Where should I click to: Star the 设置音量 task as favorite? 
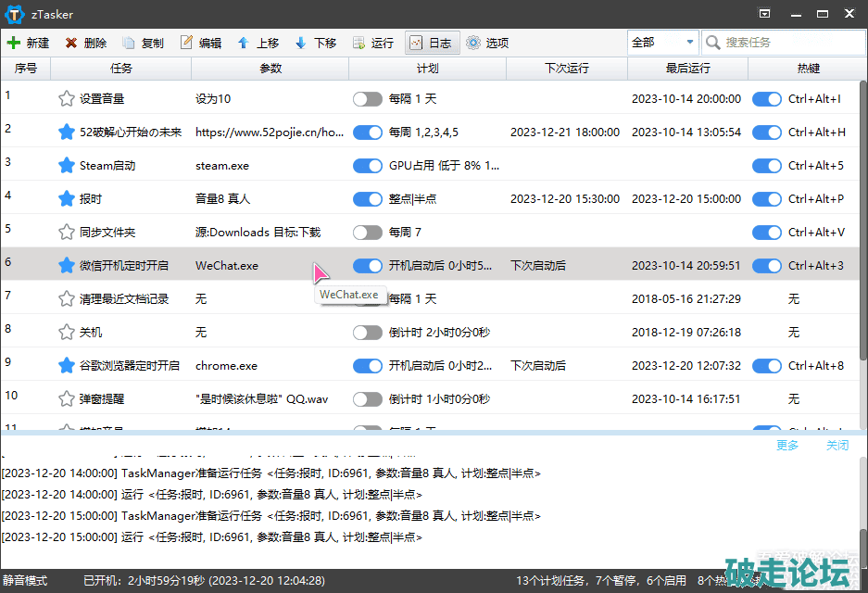66,99
